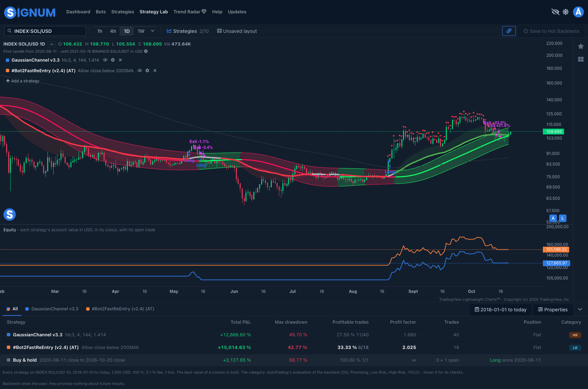Hide #Bot2FastReEntry with eye icon
Image resolution: width=588 pixels, height=389 pixels.
click(x=140, y=70)
